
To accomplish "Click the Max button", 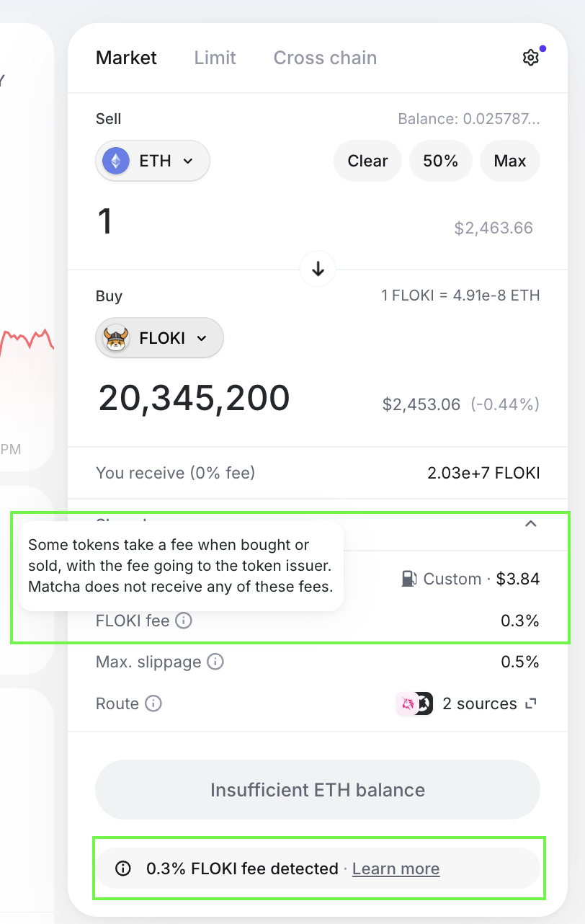I will coord(509,161).
